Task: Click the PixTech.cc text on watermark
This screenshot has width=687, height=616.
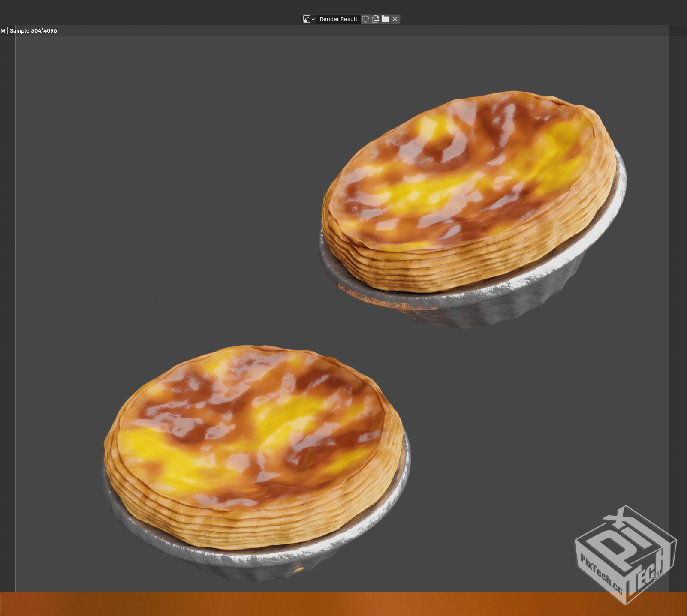Action: [601, 574]
